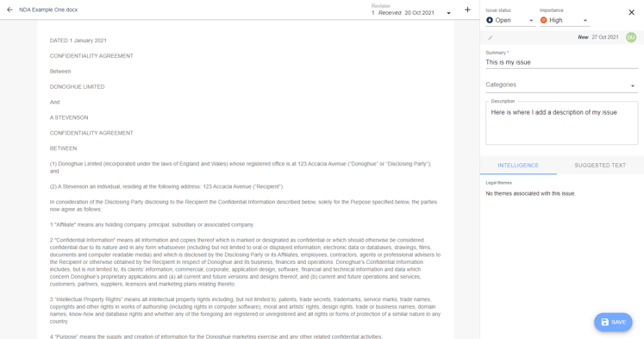The width and height of the screenshot is (644, 339).
Task: Click the 'No themes associated with this issue' text
Action: [x=531, y=193]
